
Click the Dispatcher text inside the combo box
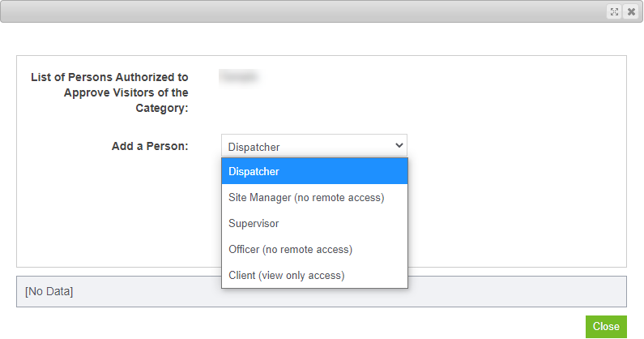pyautogui.click(x=254, y=147)
